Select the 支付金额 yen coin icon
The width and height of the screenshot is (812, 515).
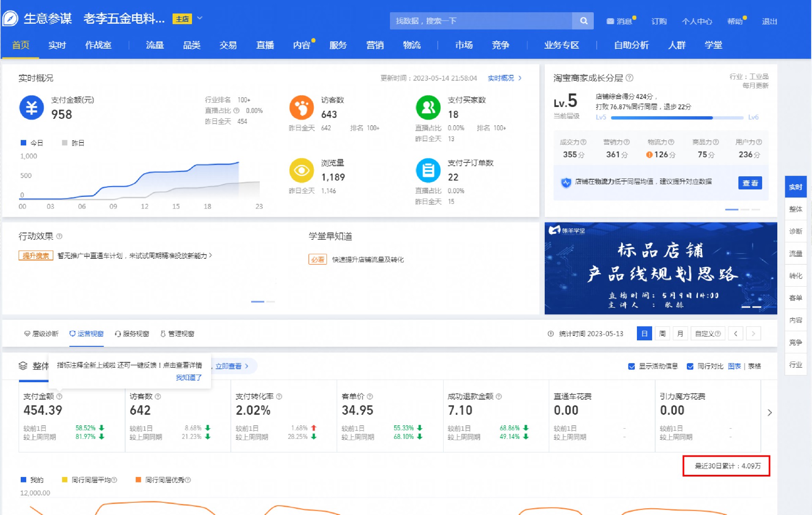tap(31, 108)
